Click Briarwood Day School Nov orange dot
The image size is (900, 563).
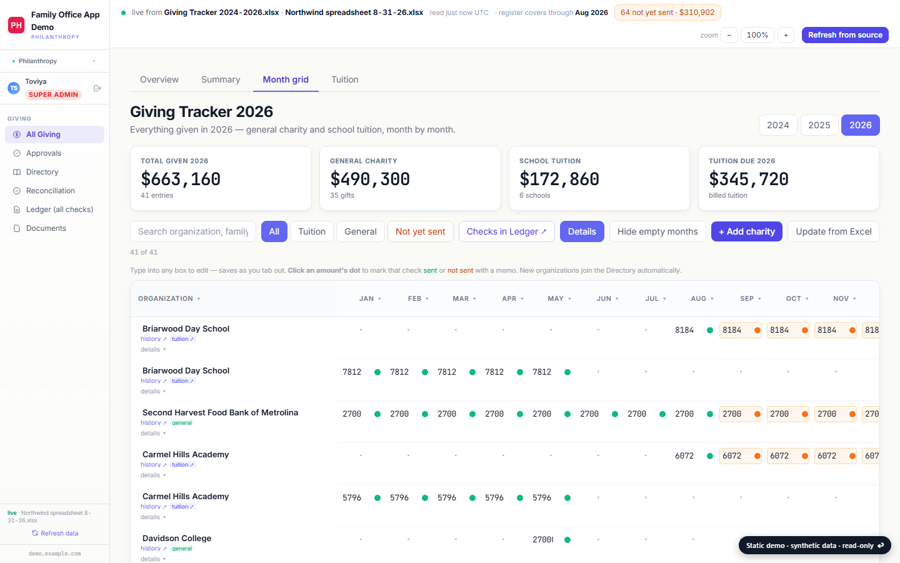pos(852,330)
